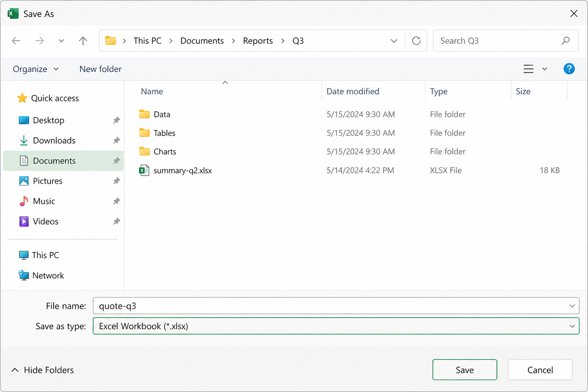Click the Cancel button
The width and height of the screenshot is (588, 392).
coord(540,370)
